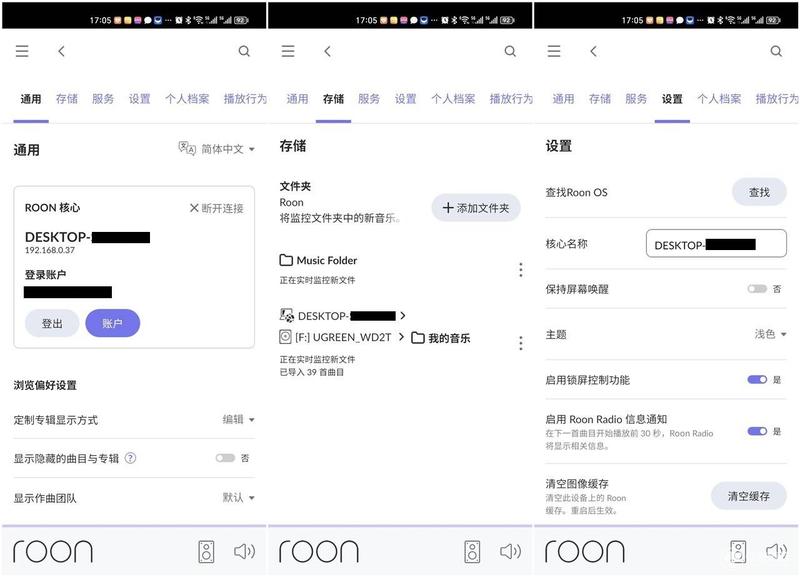Select 存储 tab in left screen

point(67,98)
